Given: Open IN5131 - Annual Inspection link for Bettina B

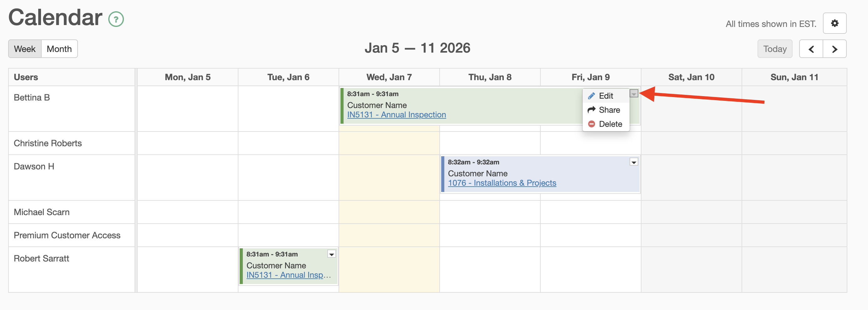Looking at the screenshot, I should click(x=396, y=115).
